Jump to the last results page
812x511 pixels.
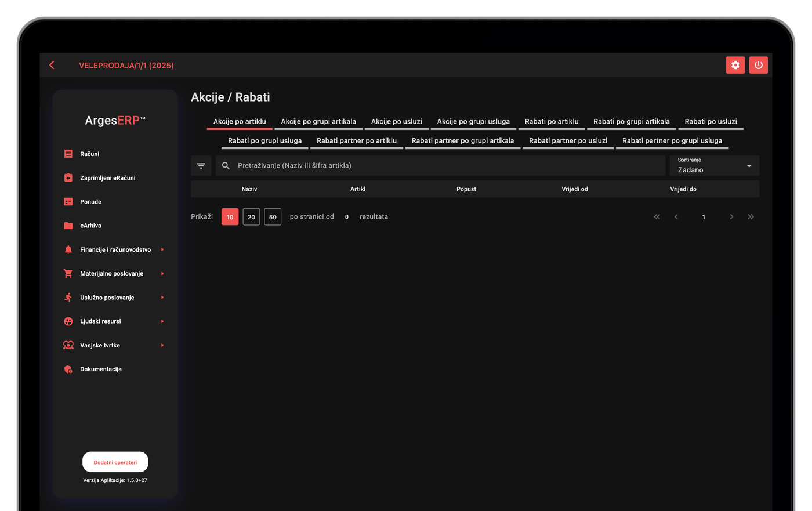[751, 216]
